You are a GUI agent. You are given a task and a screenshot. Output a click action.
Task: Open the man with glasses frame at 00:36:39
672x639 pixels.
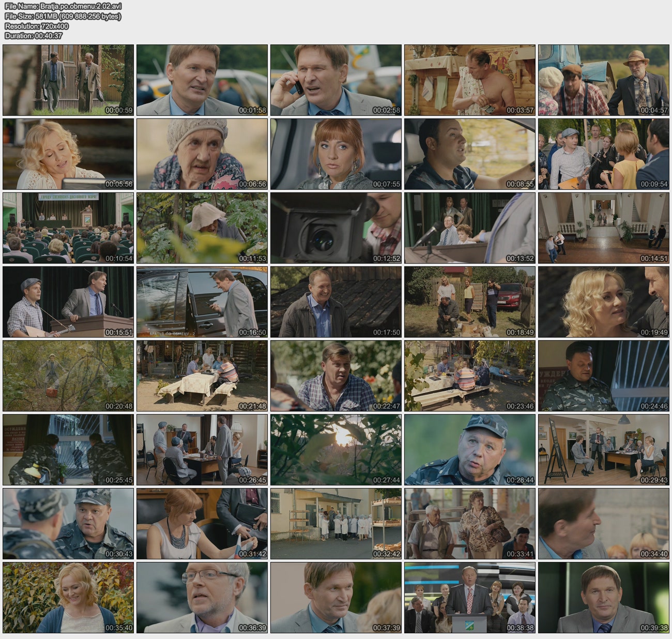[202, 598]
